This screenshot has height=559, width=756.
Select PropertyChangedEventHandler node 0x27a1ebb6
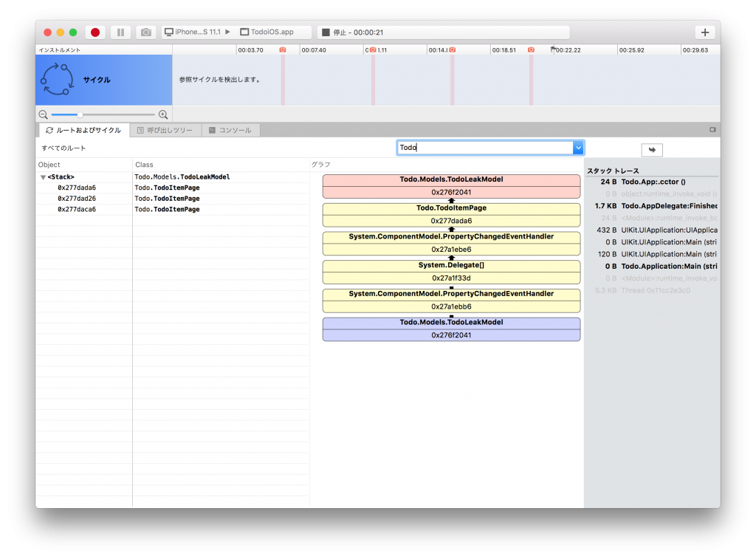tap(451, 301)
